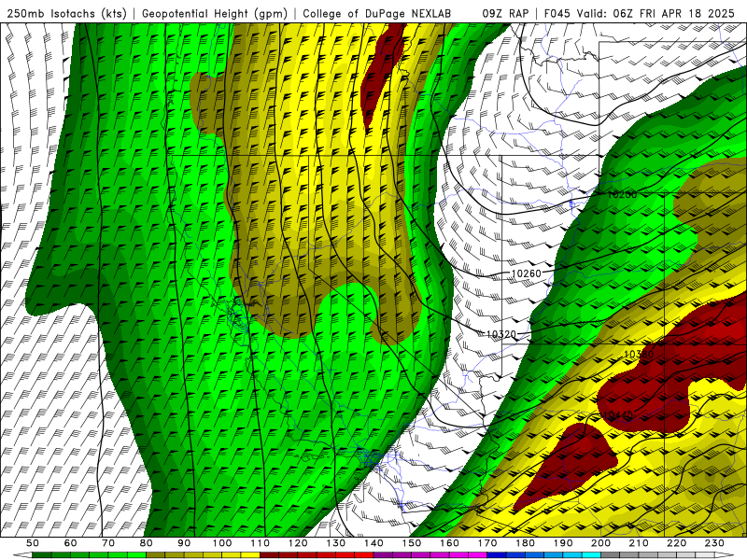Viewport: 747px width, 560px height.
Task: Select the 10320 height contour label
Action: point(501,334)
